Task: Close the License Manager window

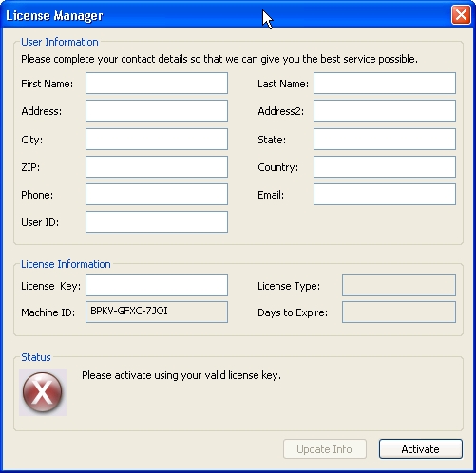Action: (461, 14)
